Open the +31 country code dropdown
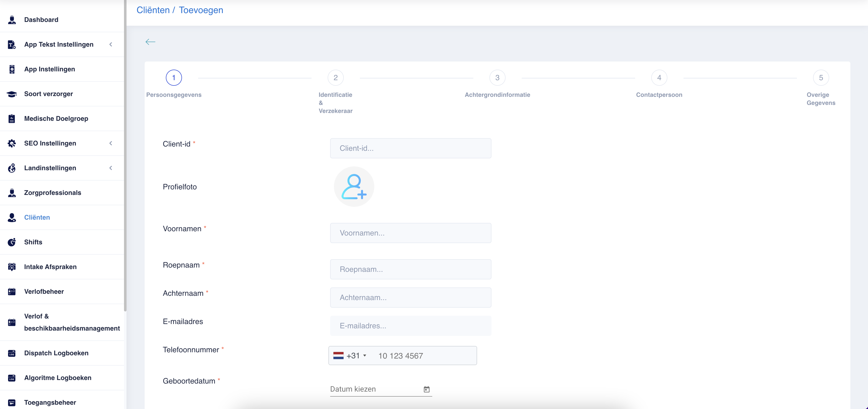 pyautogui.click(x=350, y=356)
